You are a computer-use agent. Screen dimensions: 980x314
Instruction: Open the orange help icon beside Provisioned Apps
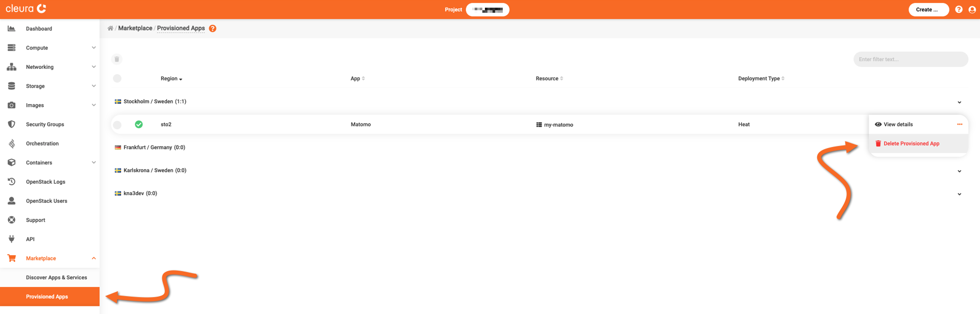click(x=212, y=29)
